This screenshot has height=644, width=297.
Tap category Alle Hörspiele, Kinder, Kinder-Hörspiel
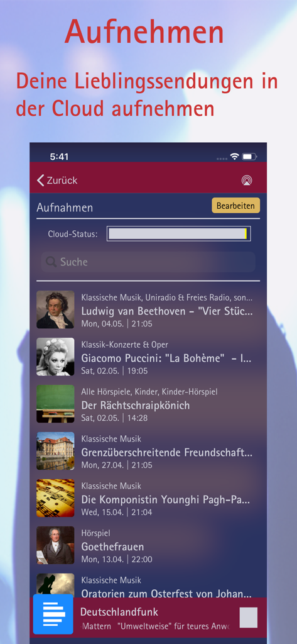tap(149, 392)
